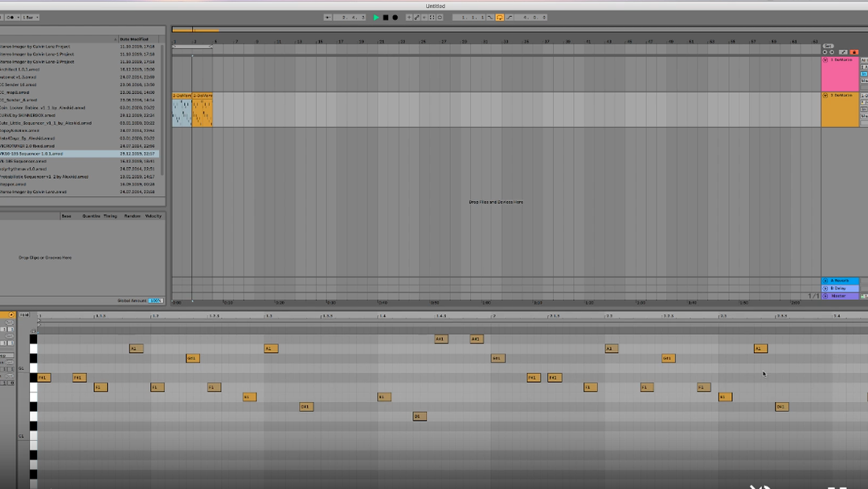Click the Punch-In switch icon

(490, 17)
